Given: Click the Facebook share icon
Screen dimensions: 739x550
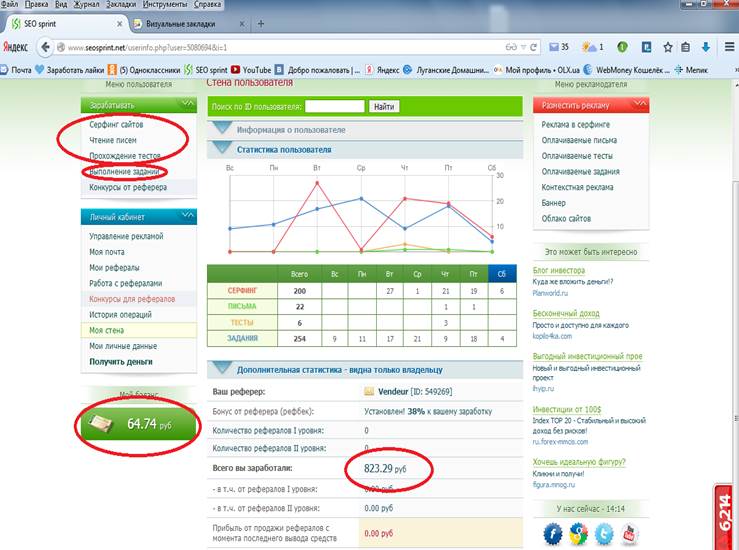Looking at the screenshot, I should (552, 534).
